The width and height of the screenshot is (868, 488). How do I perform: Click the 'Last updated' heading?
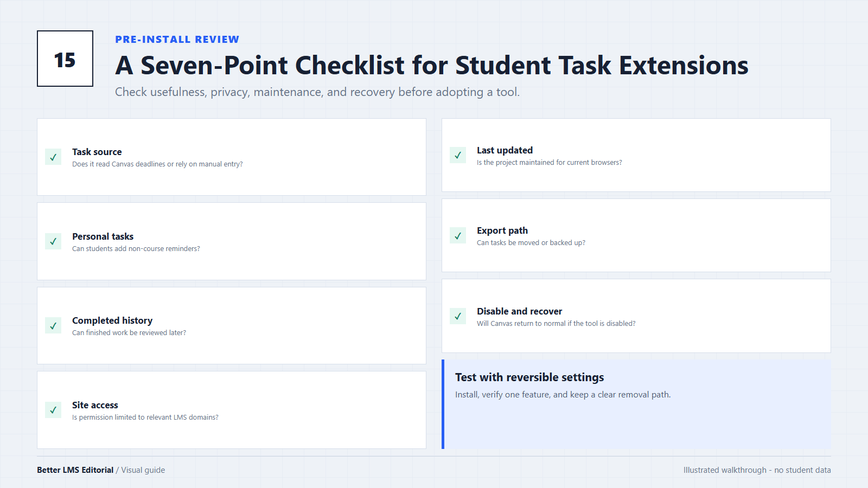click(505, 150)
